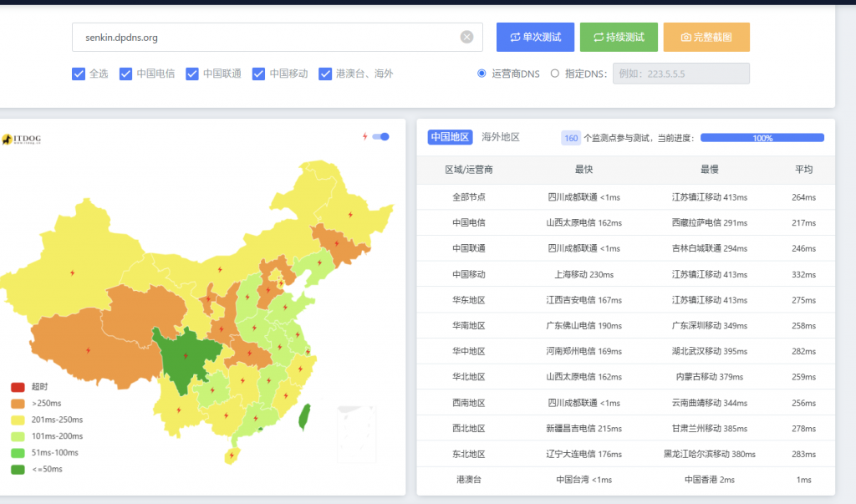This screenshot has height=504, width=856.
Task: Select the 运营商DNS radio option
Action: (x=481, y=74)
